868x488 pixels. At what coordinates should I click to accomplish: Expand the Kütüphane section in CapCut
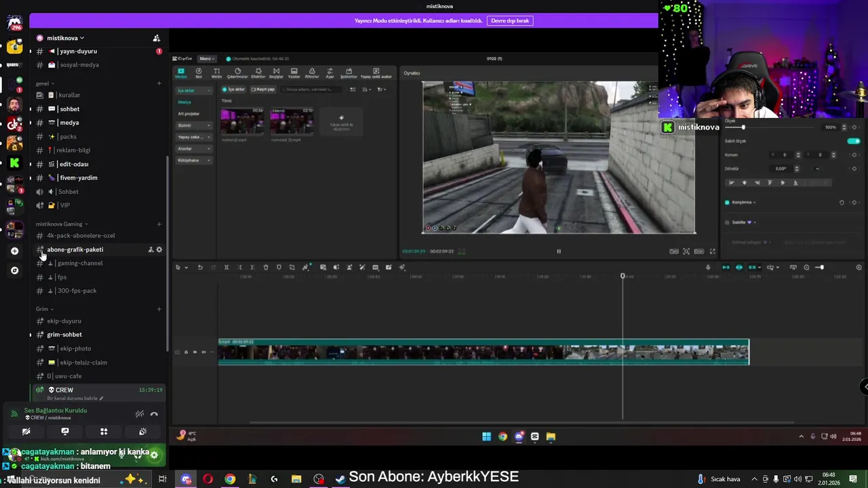[x=193, y=160]
